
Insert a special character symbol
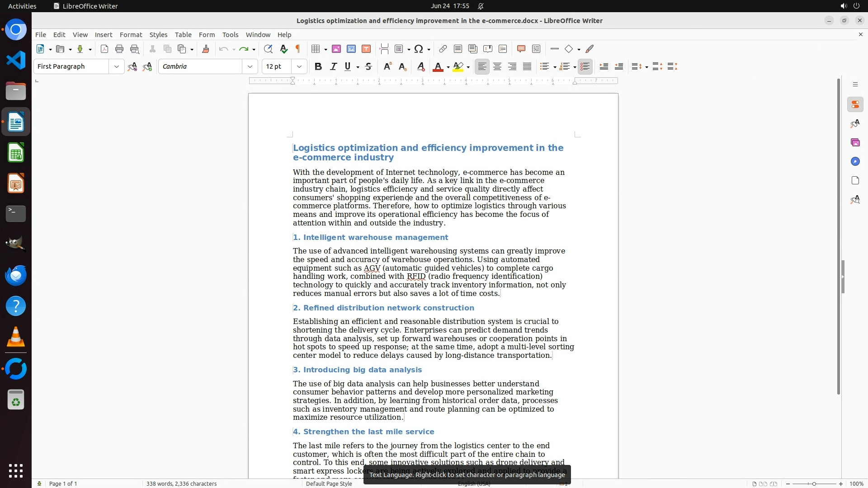[x=419, y=49]
